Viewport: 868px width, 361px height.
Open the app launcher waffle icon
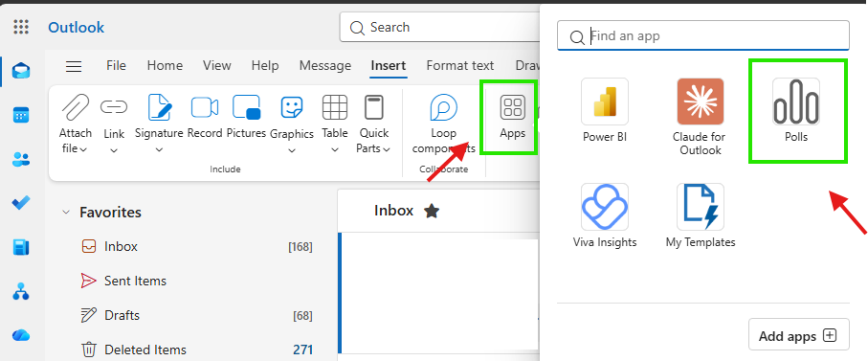coord(20,27)
